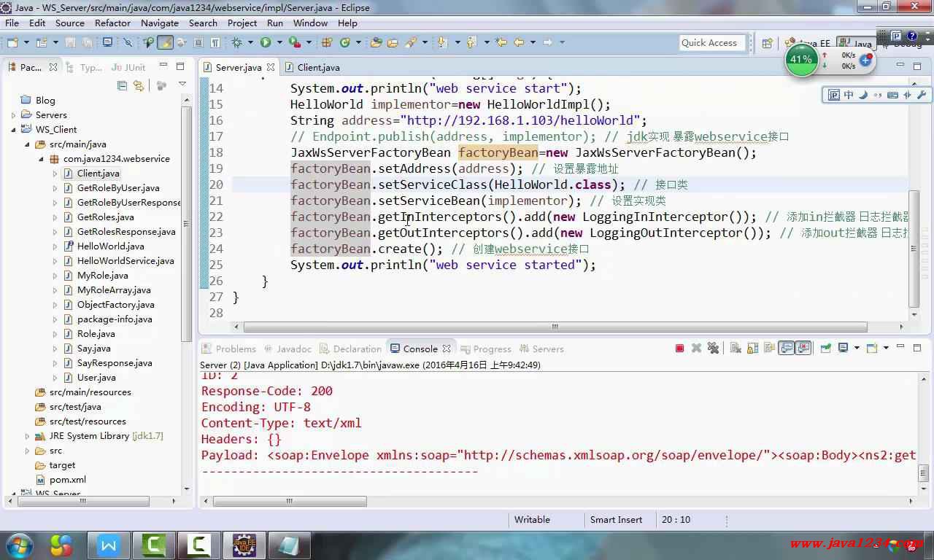
Task: Switch to the Problems tab
Action: 228,349
